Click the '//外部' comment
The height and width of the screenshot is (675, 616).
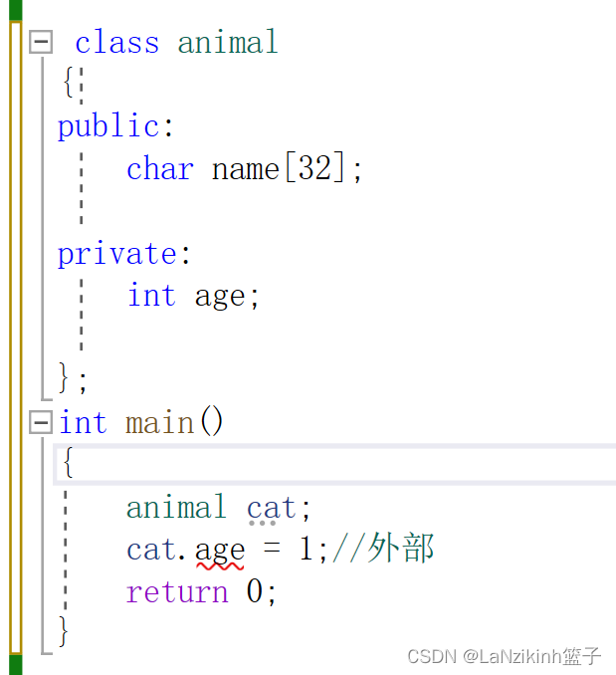coord(383,548)
